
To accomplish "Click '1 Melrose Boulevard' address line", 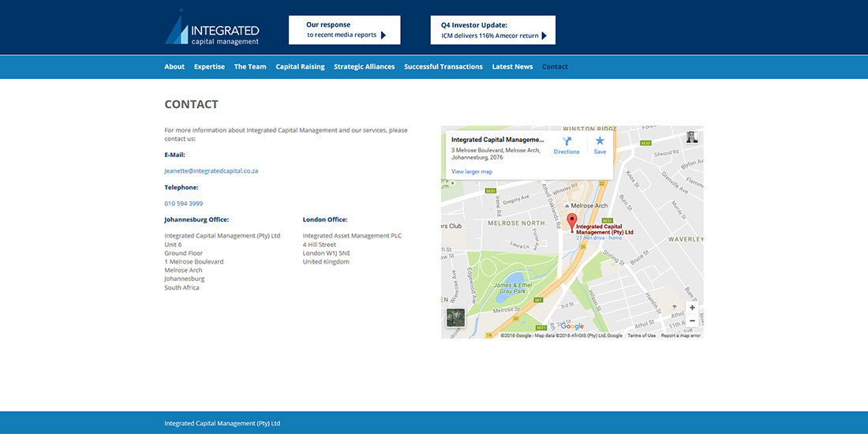I will click(194, 262).
